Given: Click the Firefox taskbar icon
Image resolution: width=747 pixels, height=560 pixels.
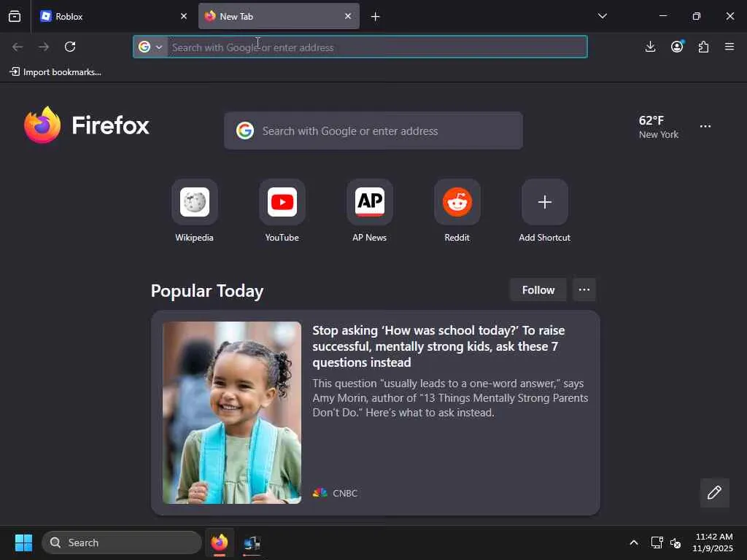Looking at the screenshot, I should (x=220, y=542).
